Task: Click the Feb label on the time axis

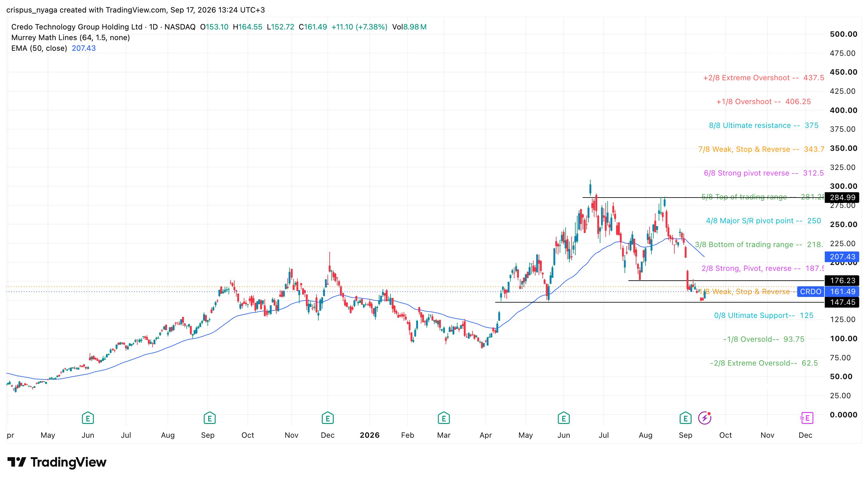Action: pos(407,435)
